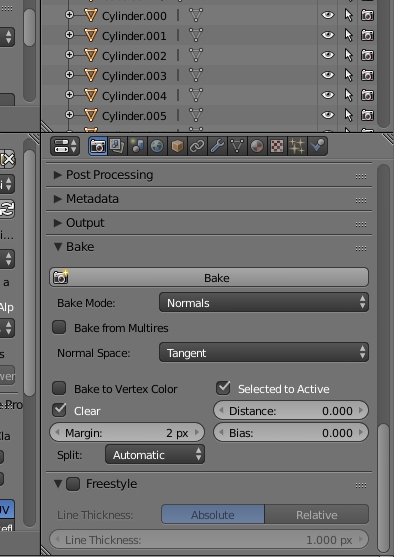Image resolution: width=394 pixels, height=557 pixels.
Task: Open the Object Data mesh tab
Action: [x=237, y=146]
